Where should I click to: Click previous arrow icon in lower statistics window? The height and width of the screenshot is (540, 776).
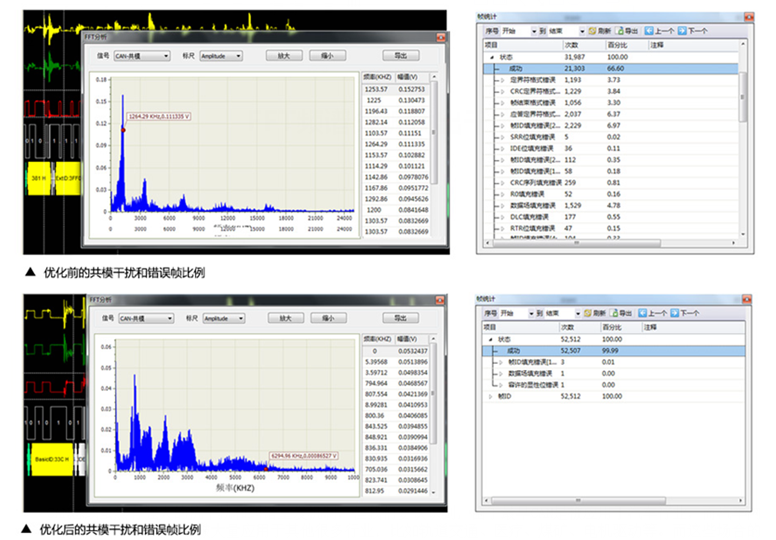coord(642,313)
